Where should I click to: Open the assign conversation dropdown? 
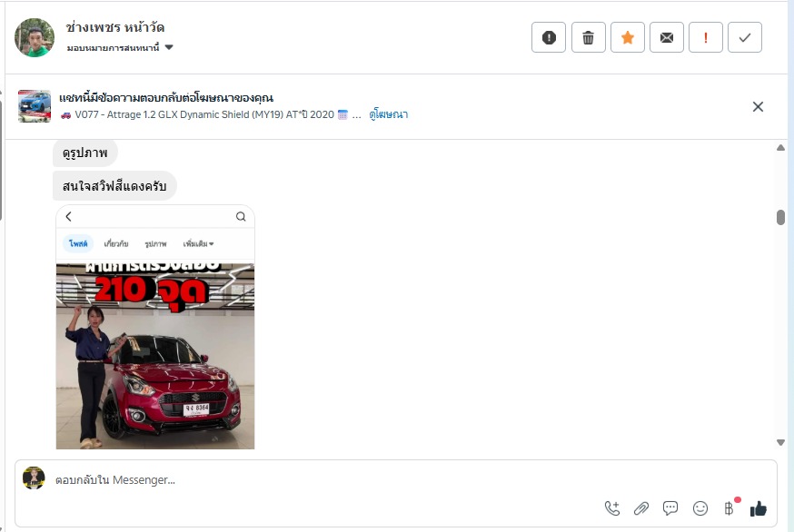(120, 47)
